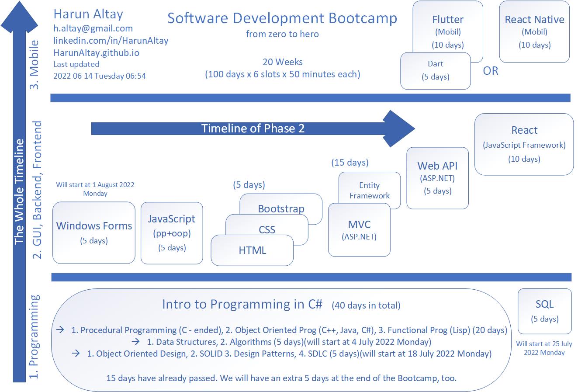This screenshot has width=578, height=392.
Task: Click the React JavaScript Framework box
Action: [x=524, y=144]
